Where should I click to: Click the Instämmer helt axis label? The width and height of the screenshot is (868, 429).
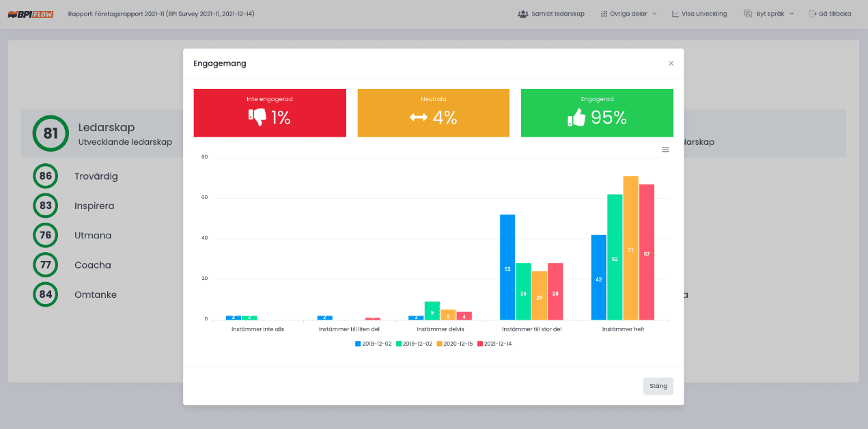tap(623, 329)
